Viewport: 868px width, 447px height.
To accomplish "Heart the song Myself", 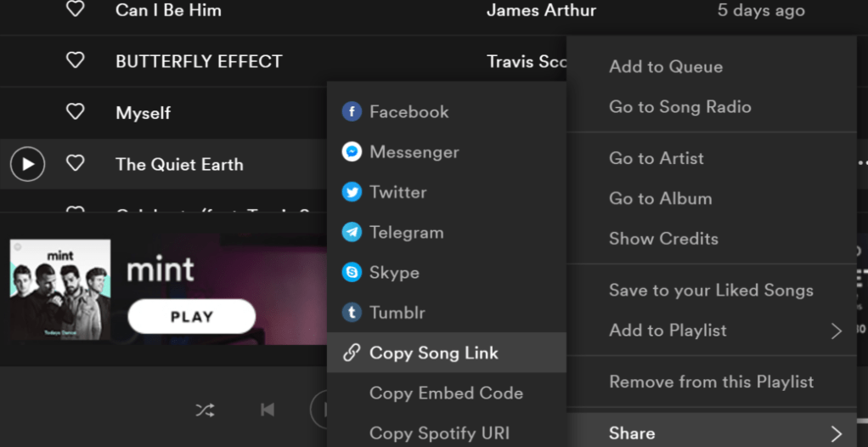I will click(x=76, y=112).
